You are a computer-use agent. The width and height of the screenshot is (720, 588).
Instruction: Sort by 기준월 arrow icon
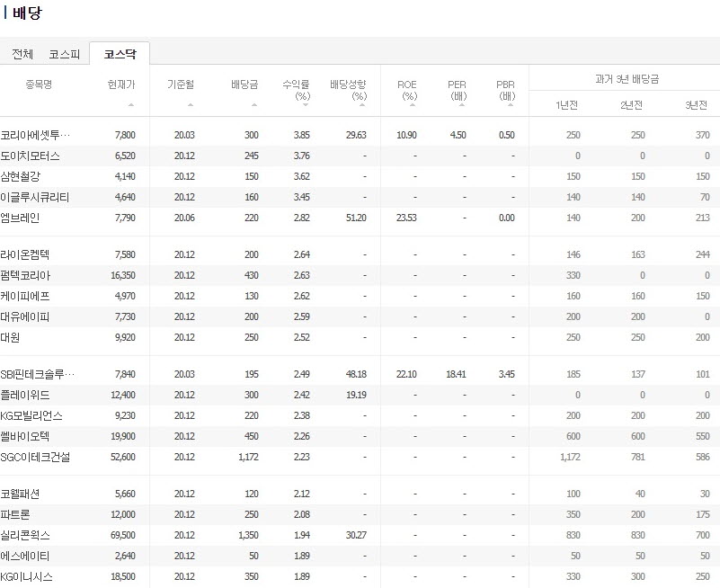click(x=191, y=105)
